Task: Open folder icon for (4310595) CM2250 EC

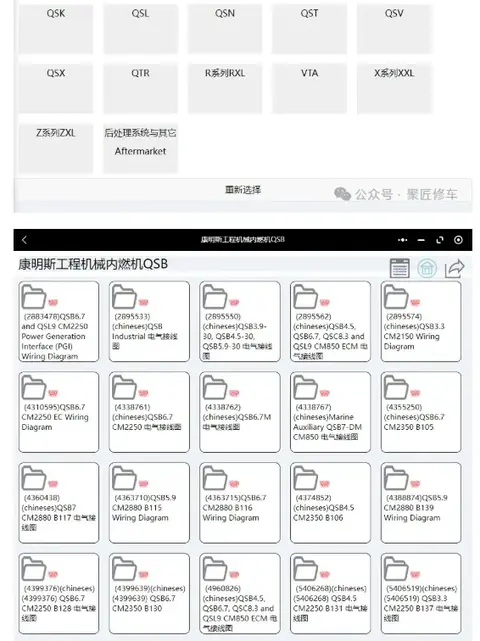Action: pos(34,388)
